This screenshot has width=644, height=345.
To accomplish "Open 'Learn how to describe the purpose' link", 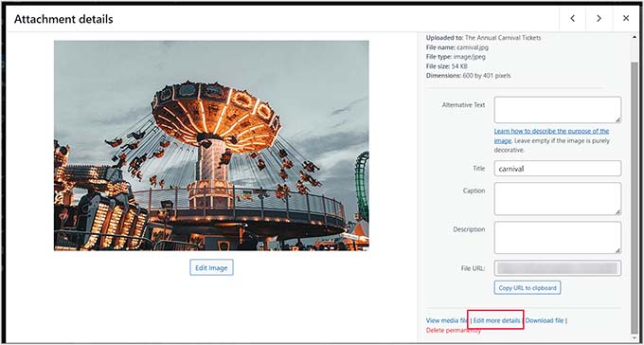I will (551, 136).
